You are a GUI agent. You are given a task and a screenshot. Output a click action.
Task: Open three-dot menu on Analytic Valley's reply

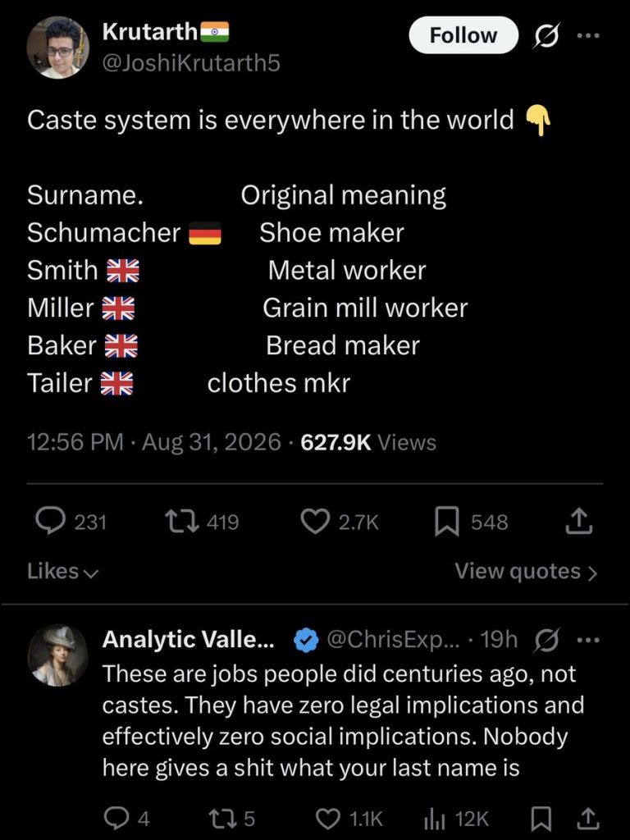pyautogui.click(x=587, y=640)
